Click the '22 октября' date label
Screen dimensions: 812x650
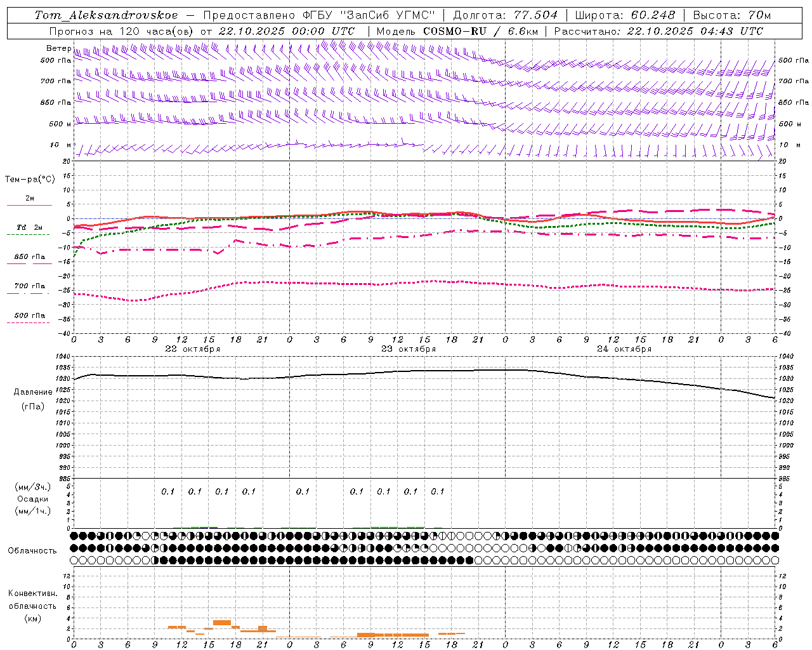(x=193, y=349)
